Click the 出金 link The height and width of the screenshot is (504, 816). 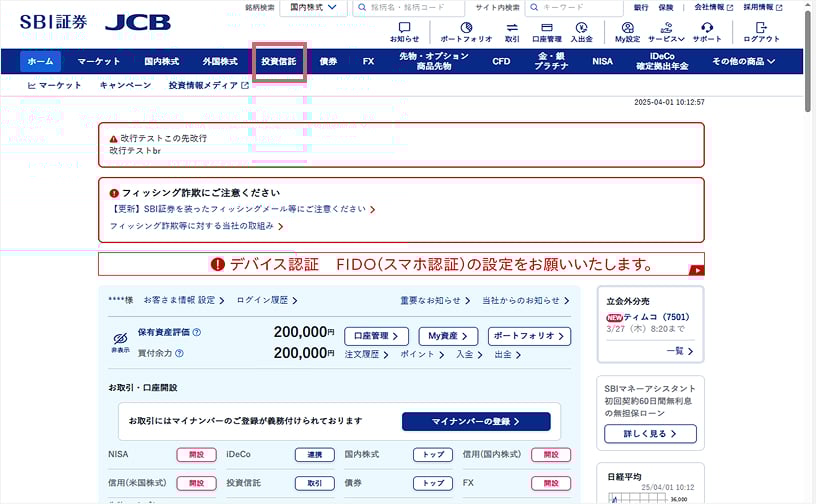[x=507, y=355]
